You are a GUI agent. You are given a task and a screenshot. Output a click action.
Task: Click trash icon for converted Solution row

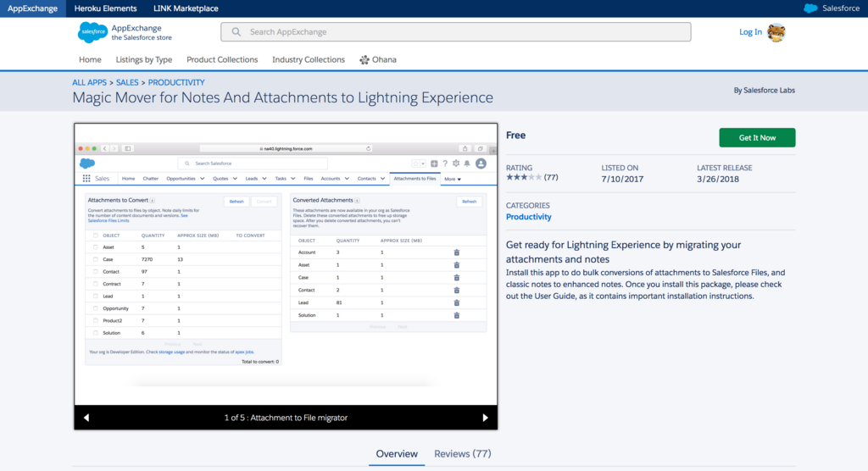click(x=457, y=315)
